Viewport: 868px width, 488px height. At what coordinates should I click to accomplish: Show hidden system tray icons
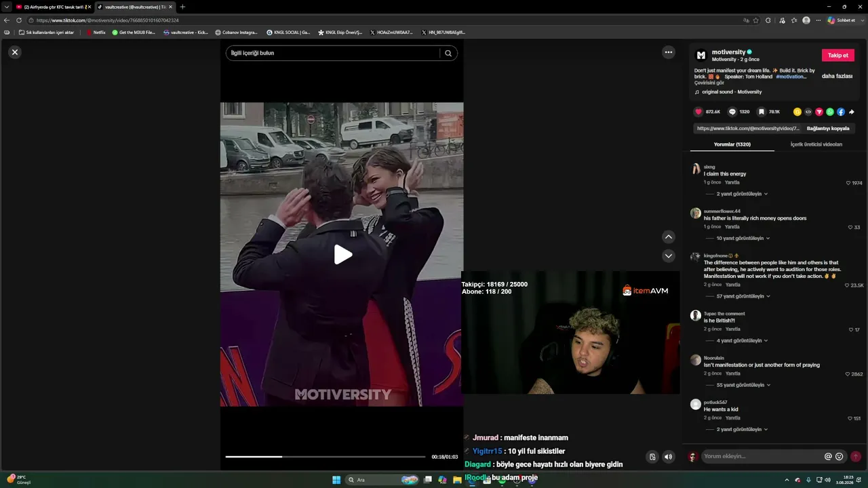[x=787, y=480]
